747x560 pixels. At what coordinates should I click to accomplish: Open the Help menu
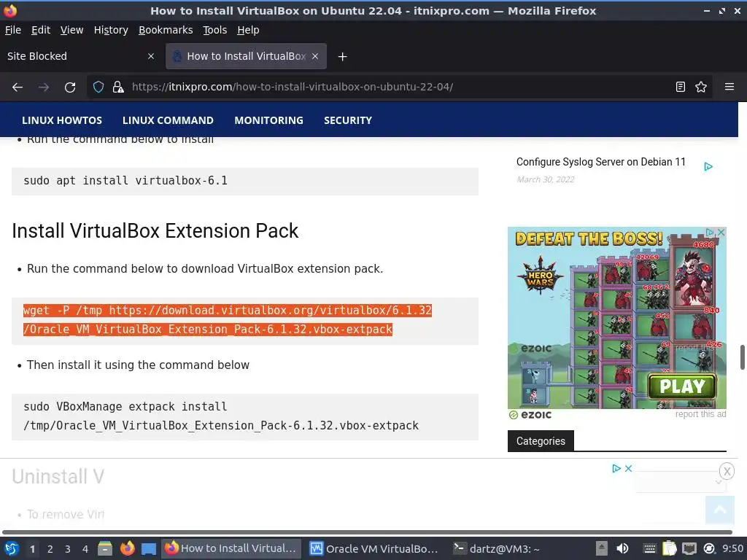[248, 30]
